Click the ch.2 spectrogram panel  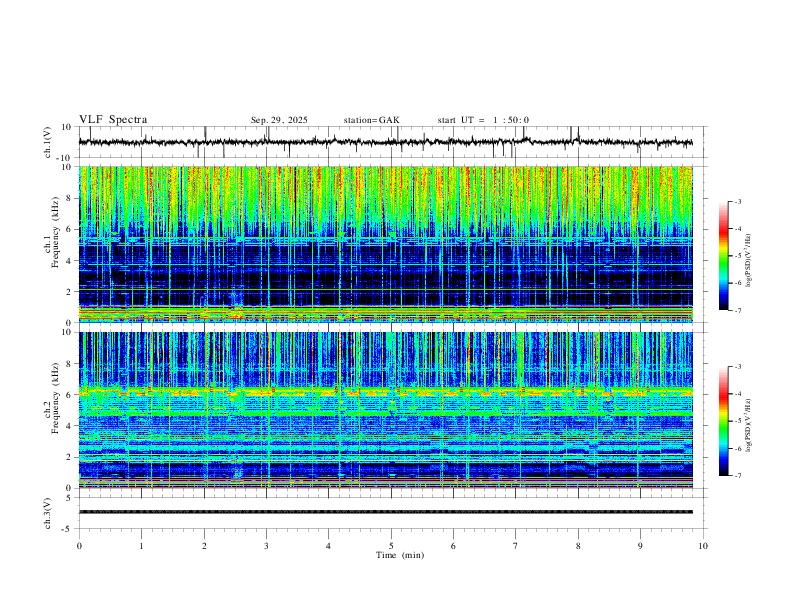pos(386,410)
